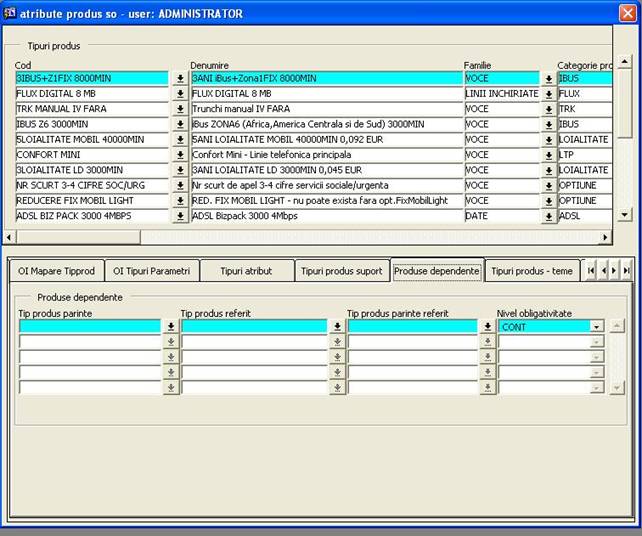Select the 'TRK MANUAL IV FARA' Cod field
The image size is (642, 536).
click(x=92, y=109)
